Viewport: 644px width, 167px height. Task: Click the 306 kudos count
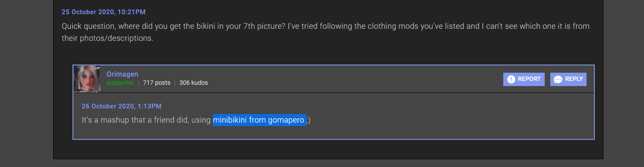coord(194,83)
